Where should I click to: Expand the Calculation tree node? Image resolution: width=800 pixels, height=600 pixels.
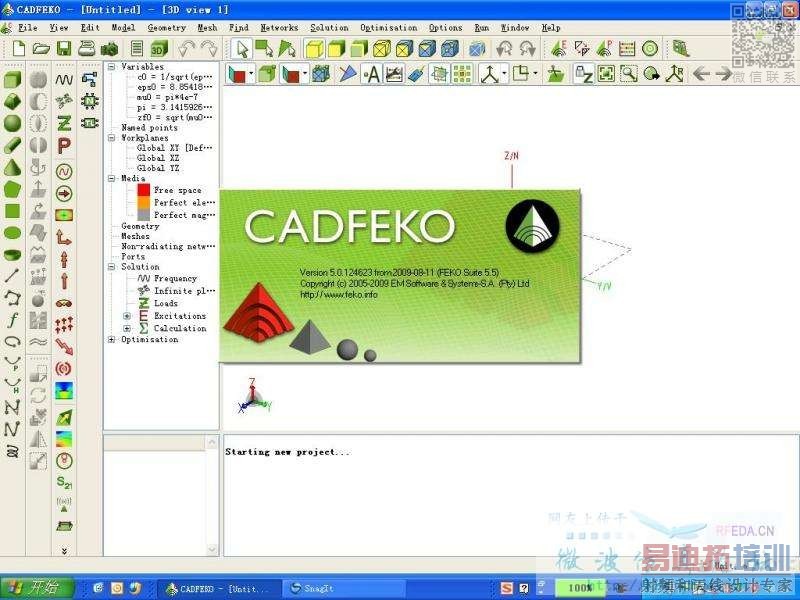click(127, 328)
